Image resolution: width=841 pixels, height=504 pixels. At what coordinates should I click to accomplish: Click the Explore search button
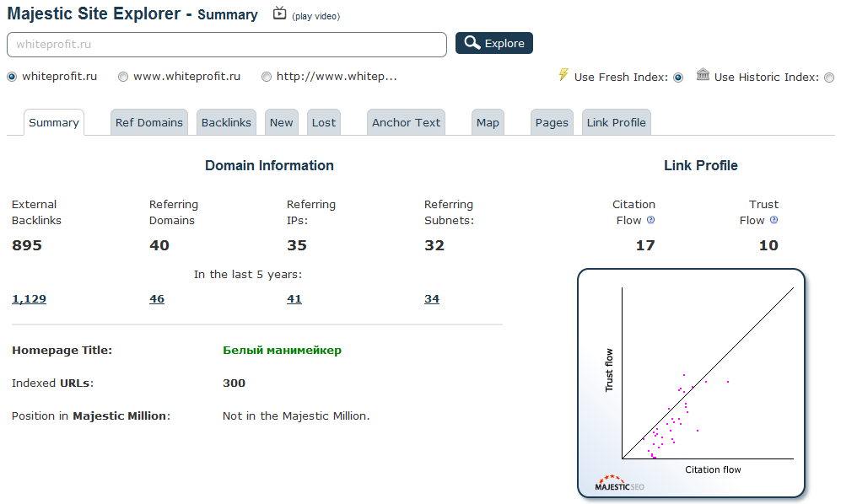(494, 44)
